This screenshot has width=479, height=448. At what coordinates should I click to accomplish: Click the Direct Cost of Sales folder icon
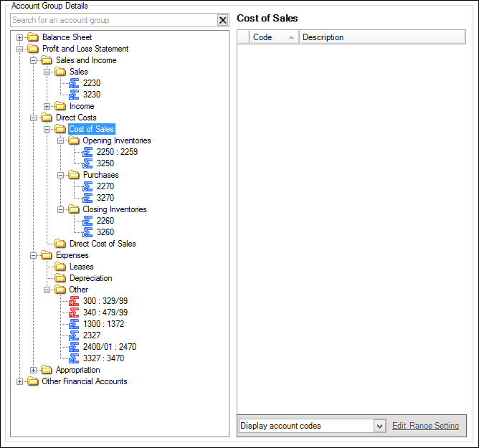pyautogui.click(x=60, y=244)
